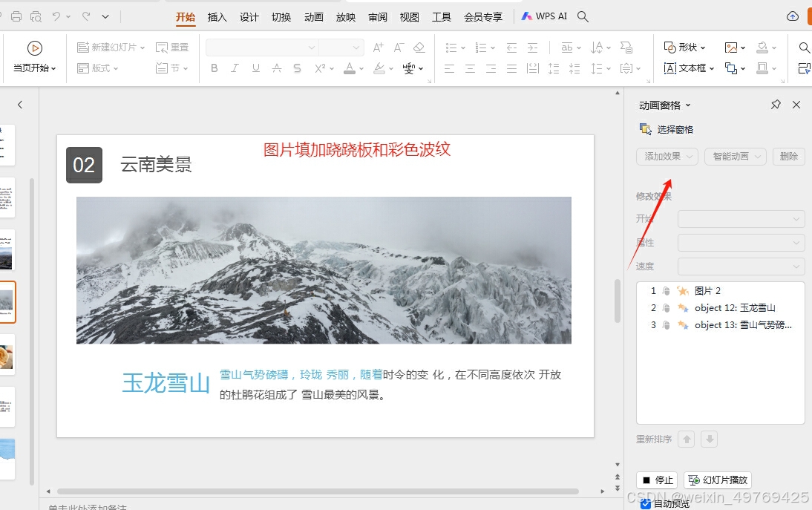Viewport: 812px width, 510px height.
Task: Open the arrange objects icon
Action: pos(731,68)
